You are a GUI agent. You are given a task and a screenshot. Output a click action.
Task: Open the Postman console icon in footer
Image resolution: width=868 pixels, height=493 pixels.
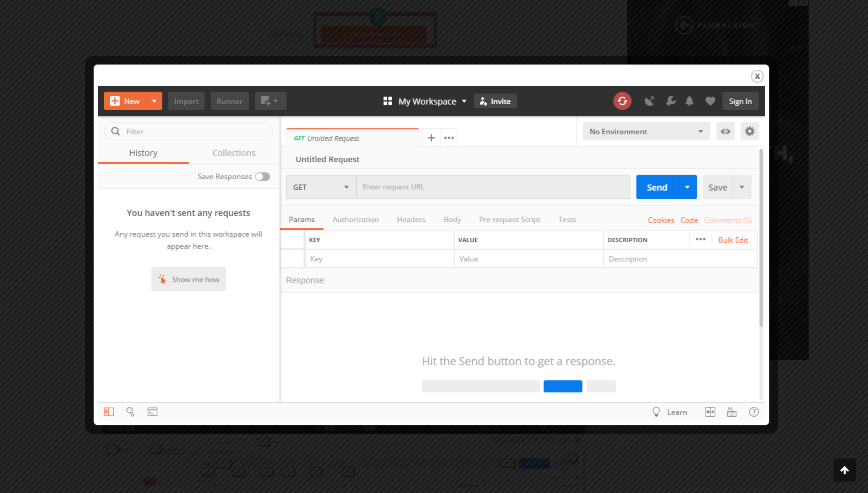152,412
